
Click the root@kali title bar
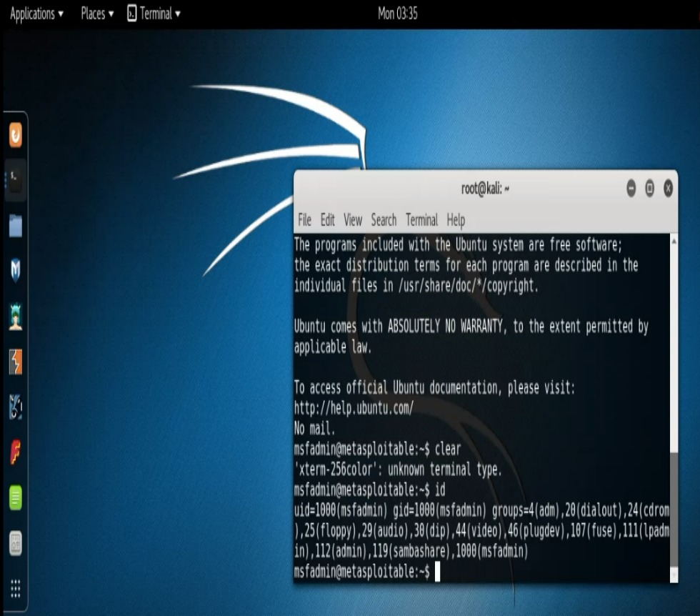(485, 189)
